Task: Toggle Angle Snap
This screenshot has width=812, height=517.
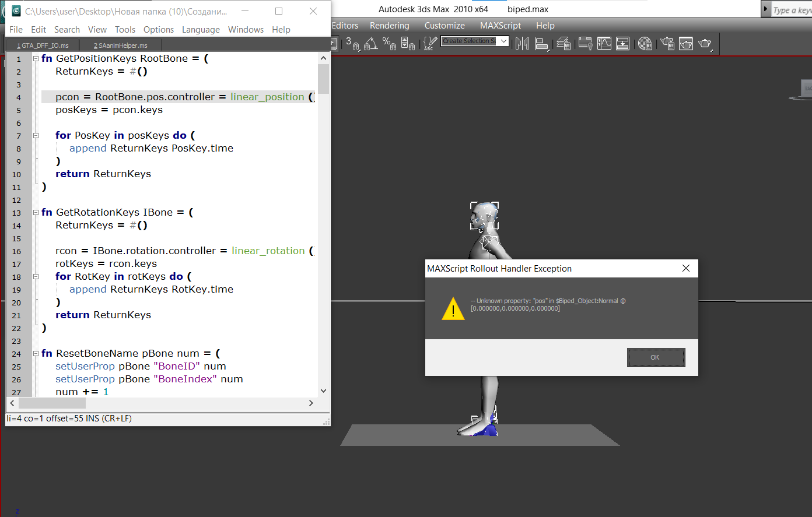Action: pyautogui.click(x=370, y=44)
